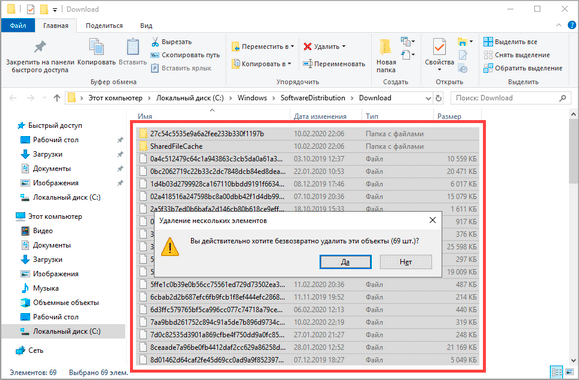Refresh the folder with the refresh icon
The height and width of the screenshot is (380, 579).
439,98
